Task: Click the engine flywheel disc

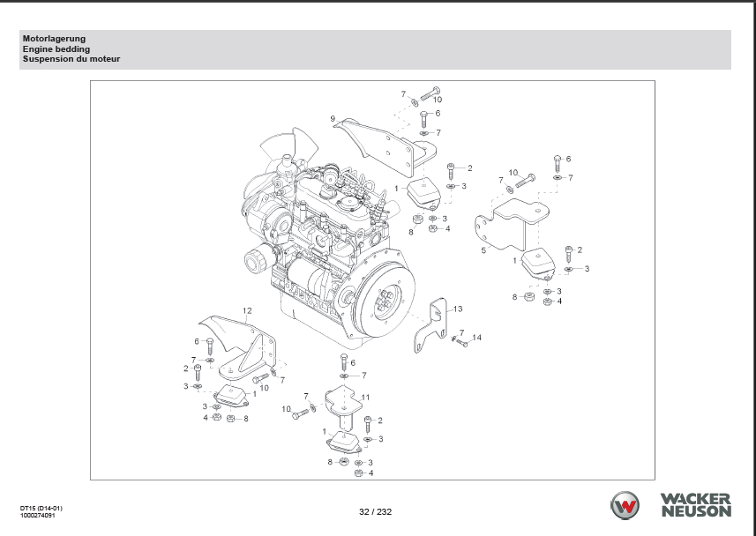Action: click(x=382, y=304)
